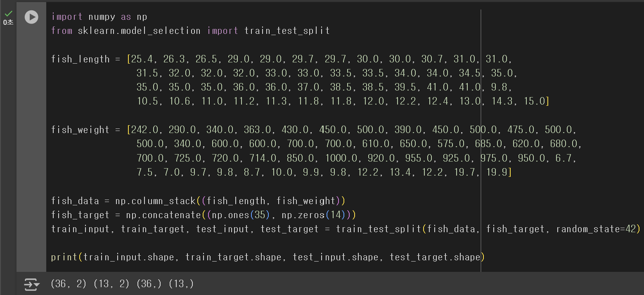Click sklearn.model_selection module name

139,31
